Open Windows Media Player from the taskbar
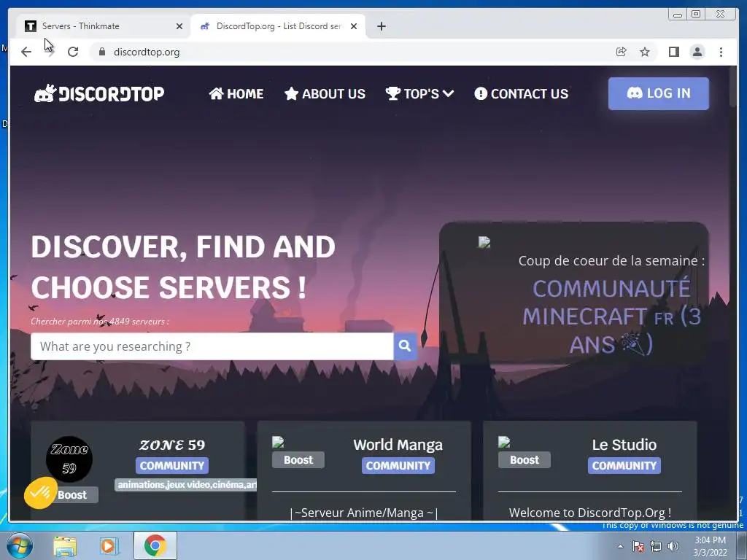This screenshot has width=747, height=560. pyautogui.click(x=109, y=545)
